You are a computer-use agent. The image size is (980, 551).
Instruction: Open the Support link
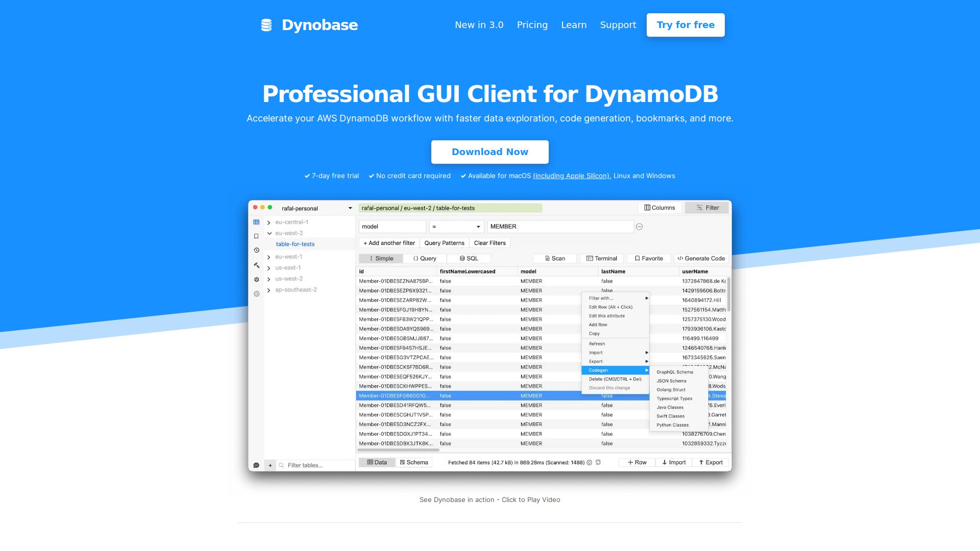[x=618, y=25]
